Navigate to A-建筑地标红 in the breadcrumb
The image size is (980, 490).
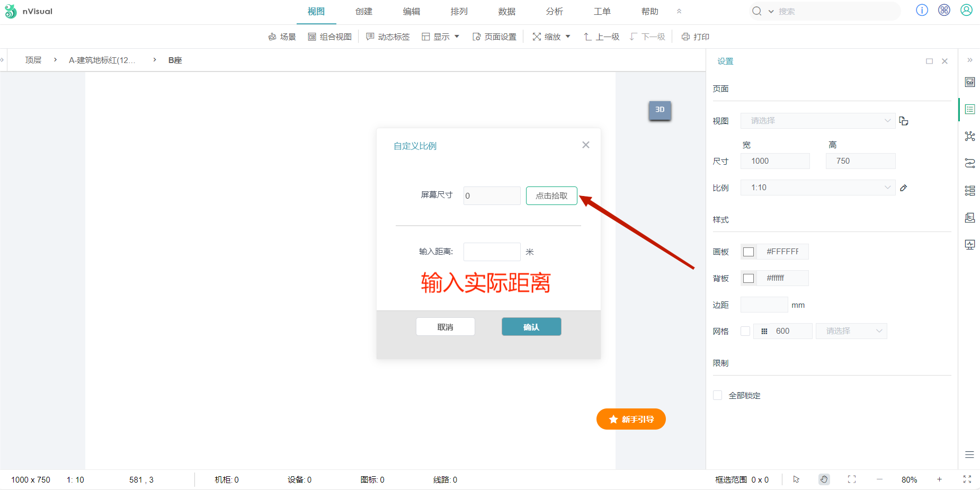[x=102, y=60]
